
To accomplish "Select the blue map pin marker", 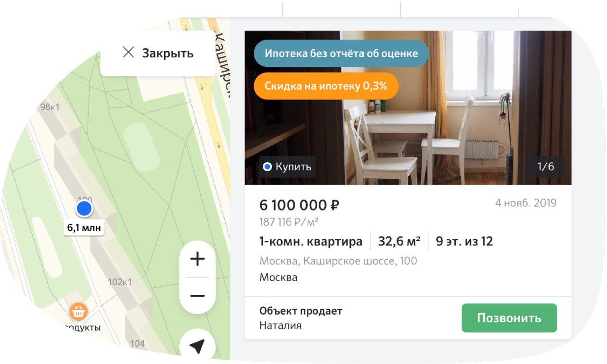I will coord(84,208).
